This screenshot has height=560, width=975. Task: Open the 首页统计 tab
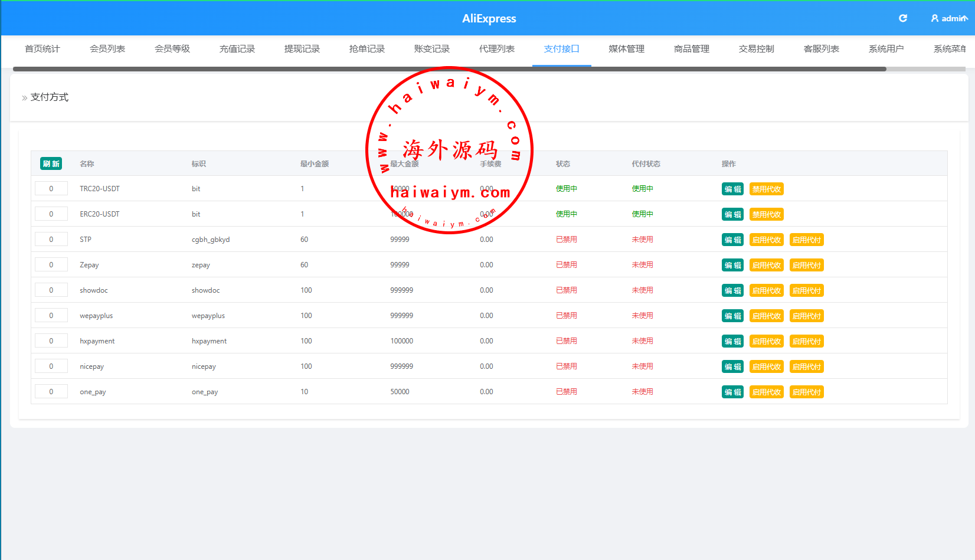pos(42,49)
